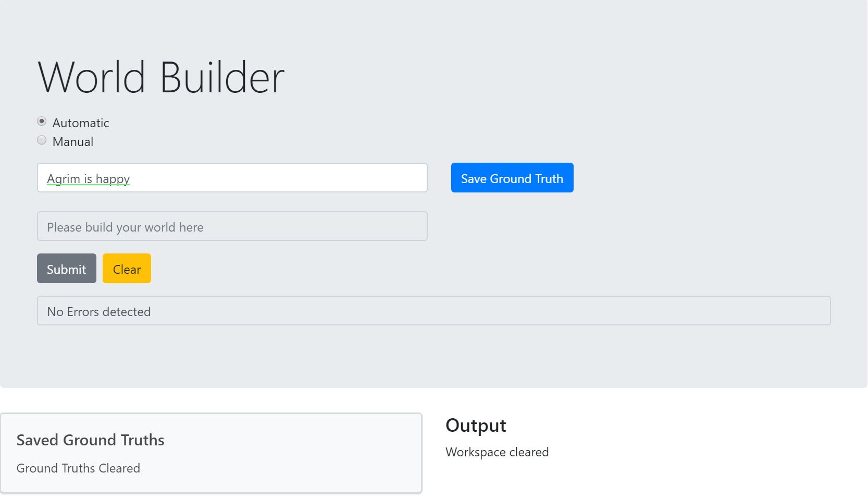Click the Output section heading

pos(476,426)
